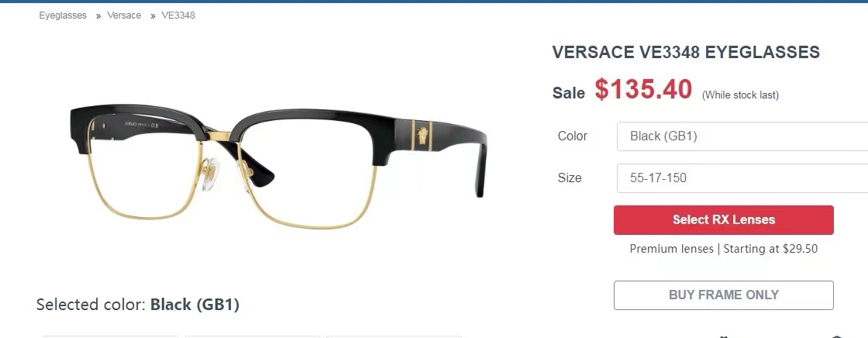The height and width of the screenshot is (338, 868).
Task: Click the Size field label
Action: [570, 178]
